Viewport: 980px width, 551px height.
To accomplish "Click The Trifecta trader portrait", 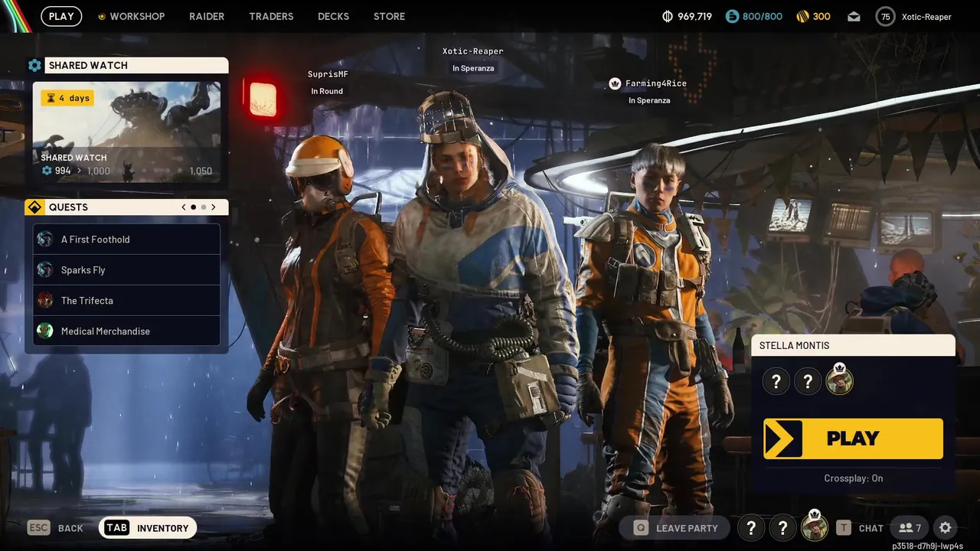I will (45, 301).
